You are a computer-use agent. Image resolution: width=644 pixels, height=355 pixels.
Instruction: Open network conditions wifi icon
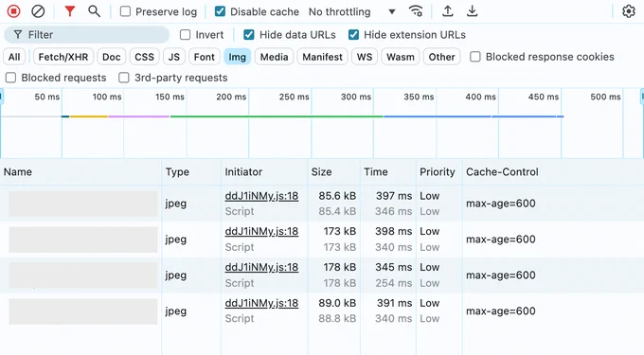(416, 11)
